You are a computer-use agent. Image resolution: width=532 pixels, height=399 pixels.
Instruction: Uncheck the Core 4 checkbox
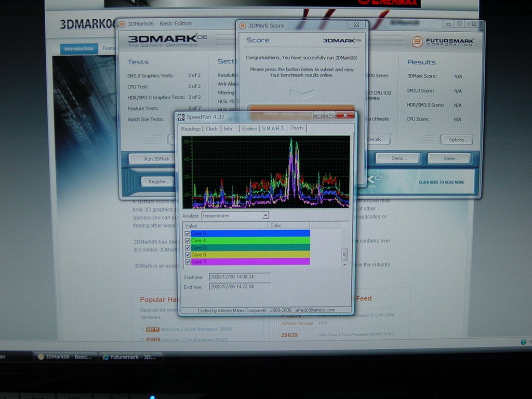tap(188, 241)
